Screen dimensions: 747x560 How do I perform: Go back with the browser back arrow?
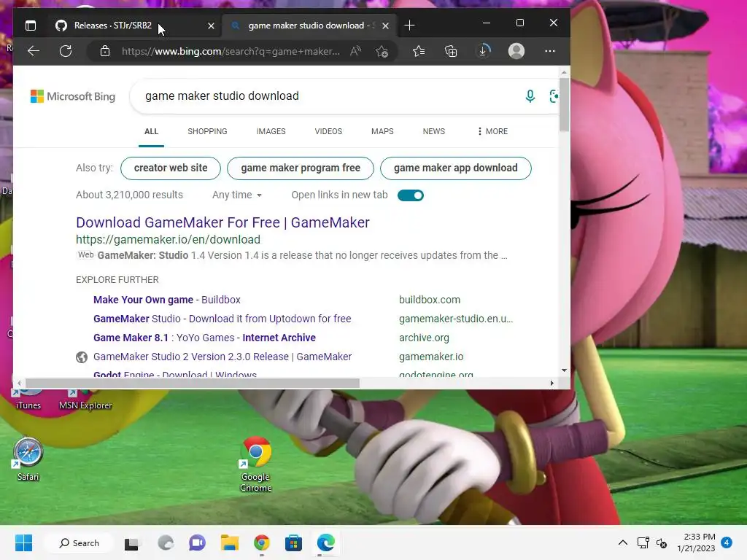pyautogui.click(x=34, y=51)
